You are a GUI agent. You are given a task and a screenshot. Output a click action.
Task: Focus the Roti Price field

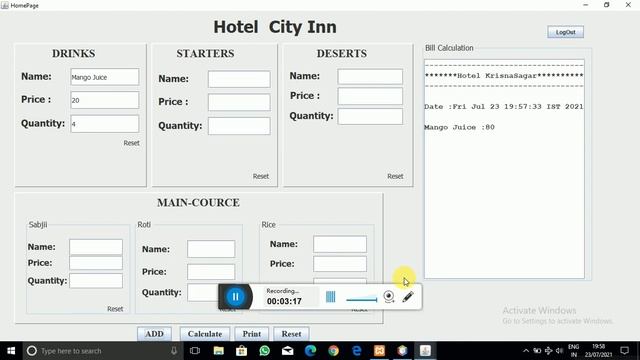pos(211,272)
